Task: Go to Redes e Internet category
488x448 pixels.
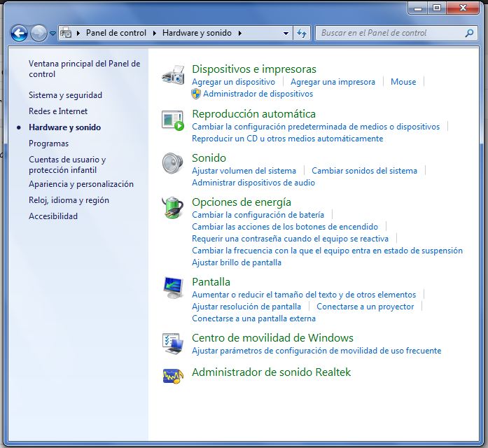Action: tap(58, 111)
